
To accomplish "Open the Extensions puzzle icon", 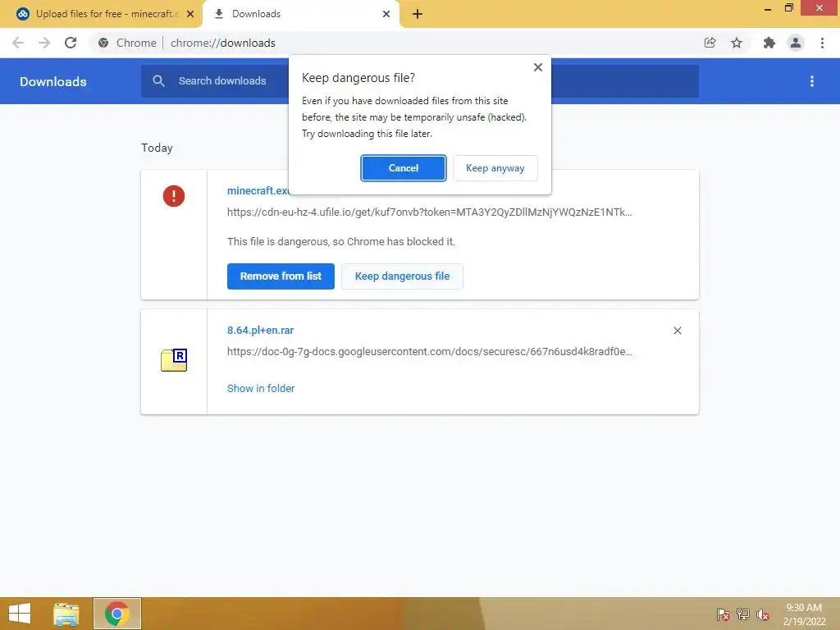I will [769, 43].
